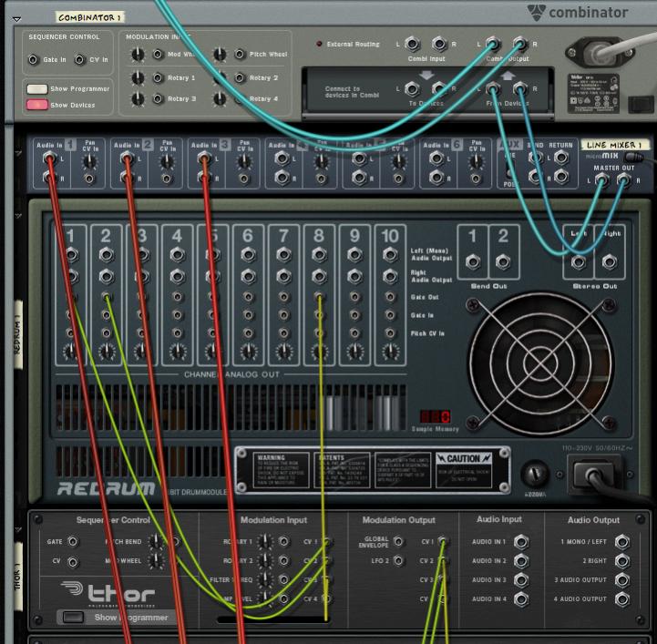657x644 pixels.
Task: Click Redrum Stereo Out right jack
Action: click(610, 261)
